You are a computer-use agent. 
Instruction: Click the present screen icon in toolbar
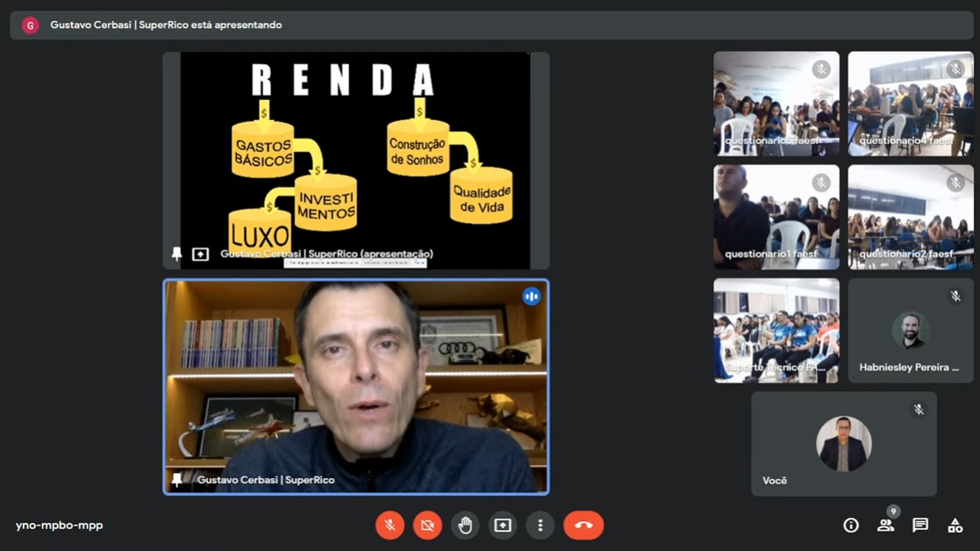coord(503,526)
